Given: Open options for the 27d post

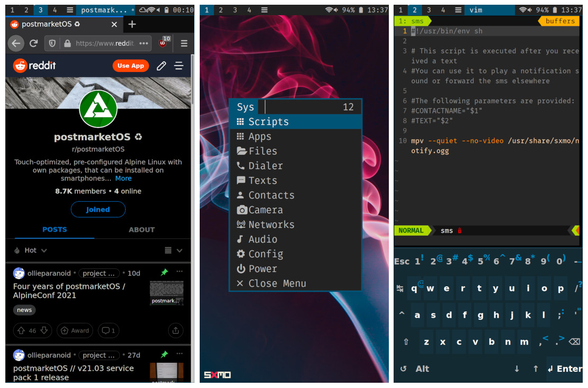Looking at the screenshot, I should (x=180, y=353).
